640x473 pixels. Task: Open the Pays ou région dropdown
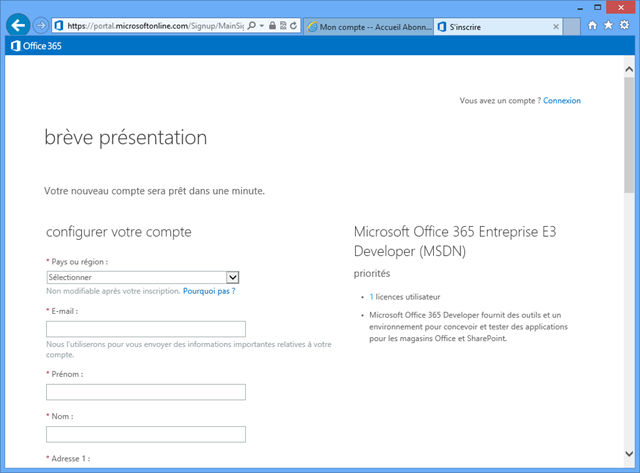coord(142,277)
